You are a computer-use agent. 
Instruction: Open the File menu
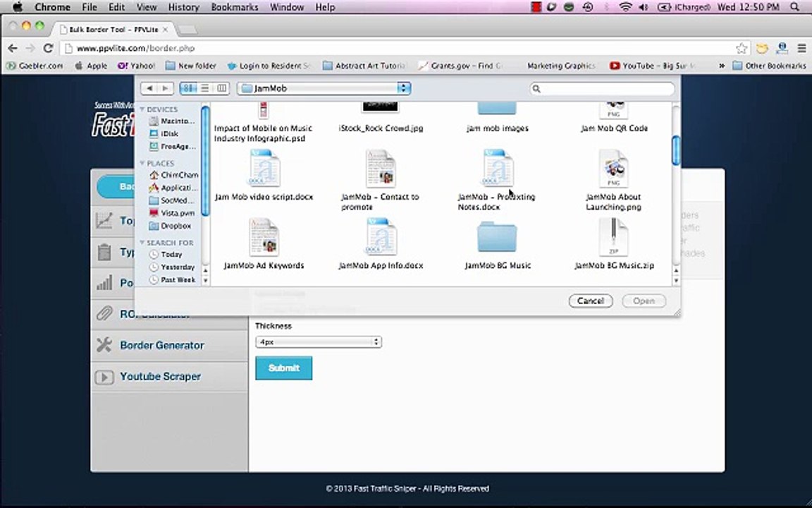pos(89,7)
